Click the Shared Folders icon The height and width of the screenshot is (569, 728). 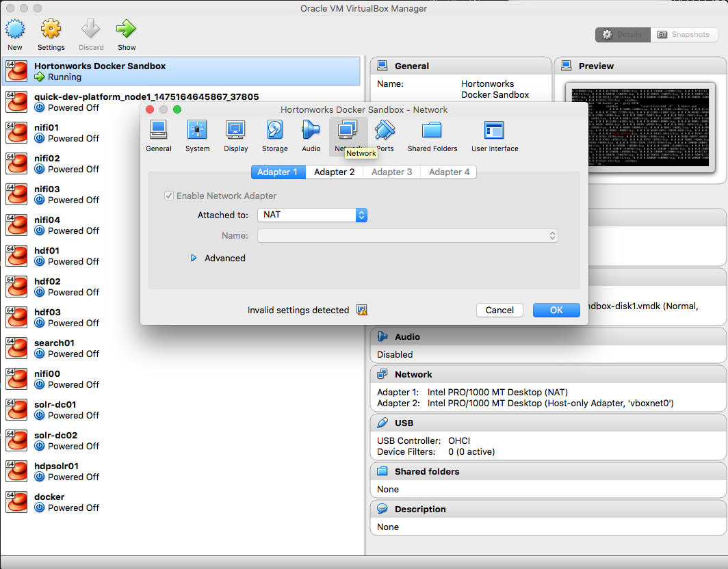(432, 131)
